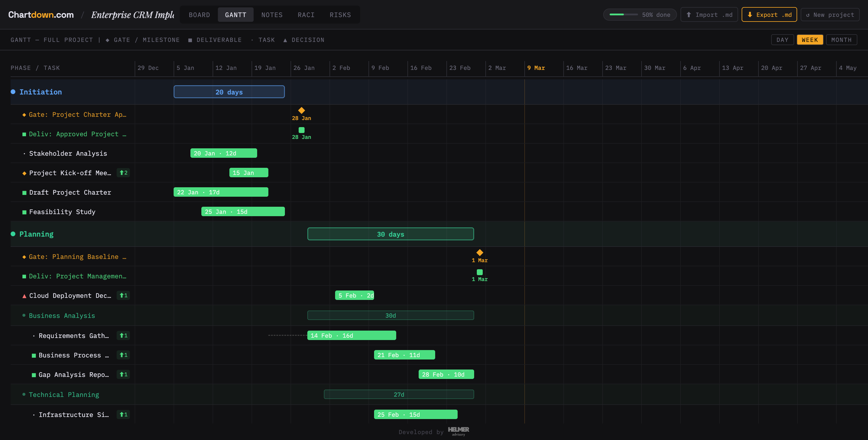Click the gate milestone diamond icon in the legend
Viewport: 868px width, 440px height.
[x=107, y=40]
